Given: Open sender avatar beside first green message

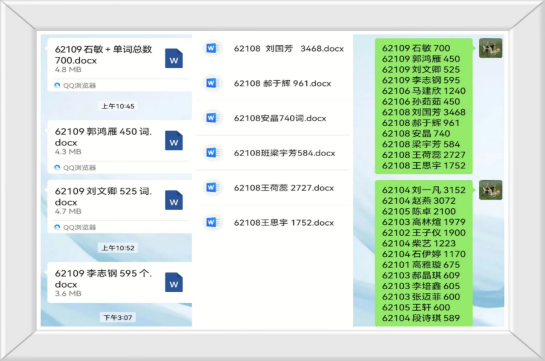Looking at the screenshot, I should (x=490, y=48).
